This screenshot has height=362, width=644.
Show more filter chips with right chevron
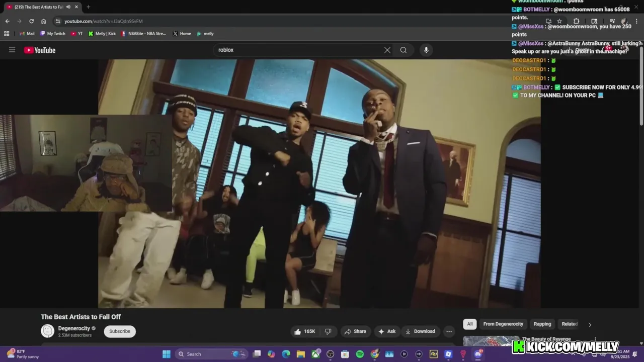click(590, 324)
